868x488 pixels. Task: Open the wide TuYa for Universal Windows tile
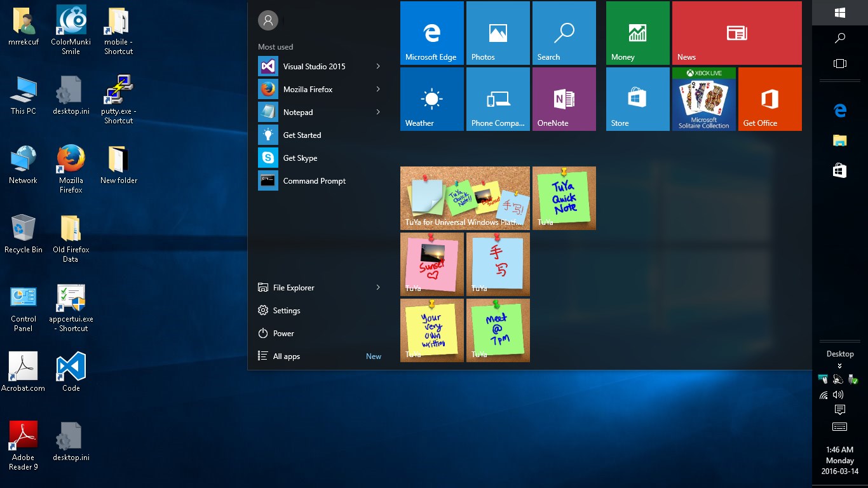pos(465,198)
